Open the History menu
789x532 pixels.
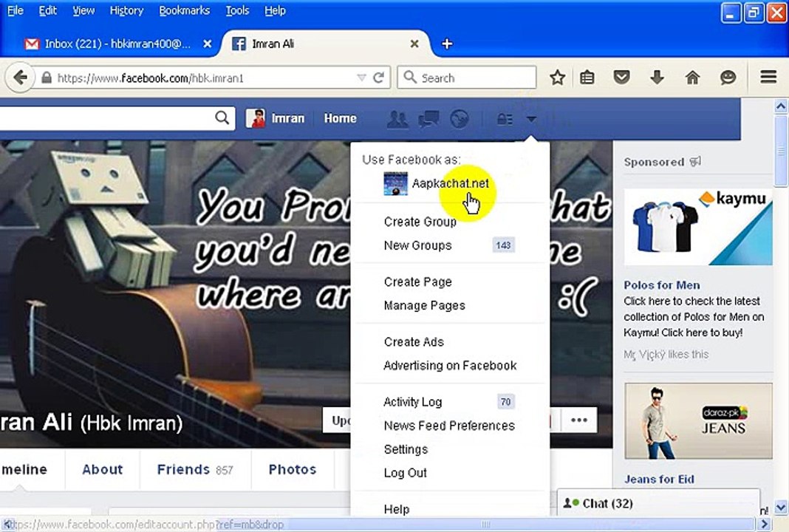point(126,10)
